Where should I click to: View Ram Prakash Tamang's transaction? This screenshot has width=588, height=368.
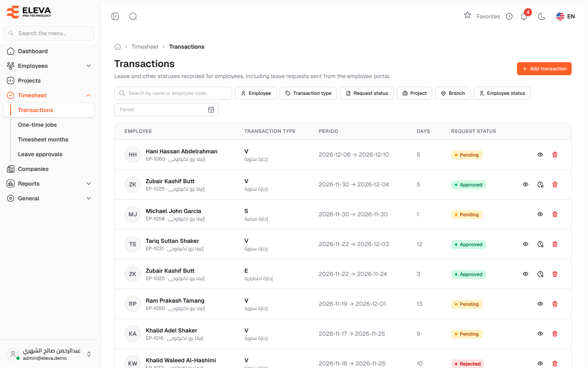[x=540, y=304]
